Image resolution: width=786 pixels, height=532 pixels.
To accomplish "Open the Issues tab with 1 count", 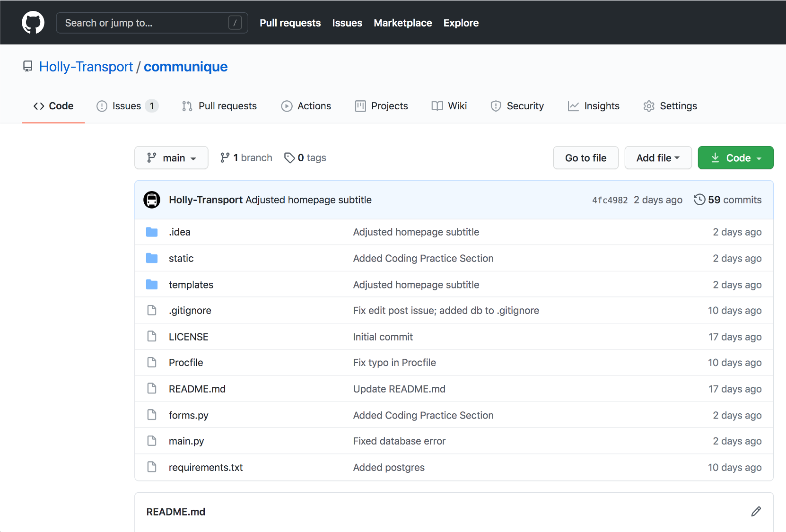I will [x=127, y=106].
